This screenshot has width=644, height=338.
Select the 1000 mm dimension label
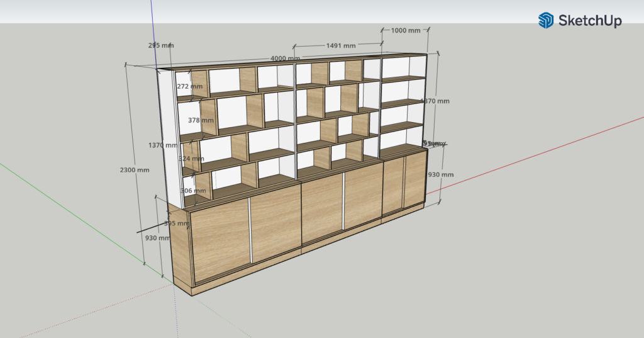[x=404, y=30]
